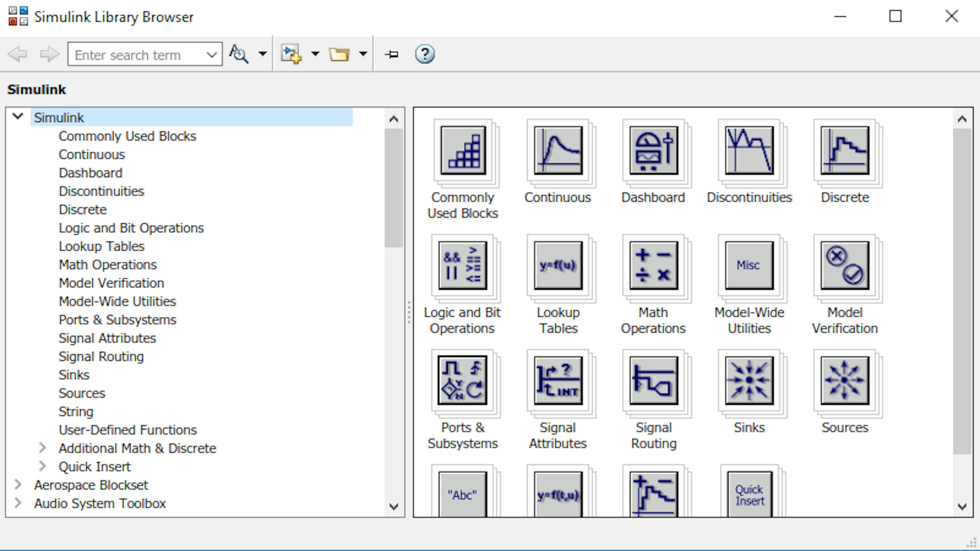Expand the Quick Insert tree node
The image size is (980, 551).
click(x=42, y=466)
